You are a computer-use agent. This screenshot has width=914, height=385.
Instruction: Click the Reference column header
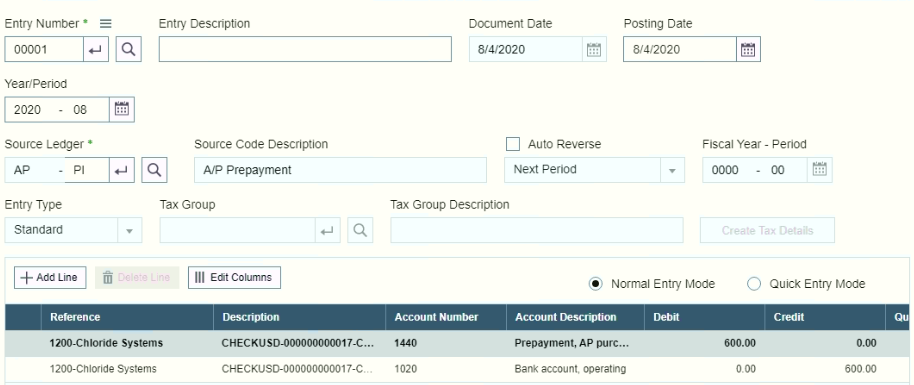(127, 317)
